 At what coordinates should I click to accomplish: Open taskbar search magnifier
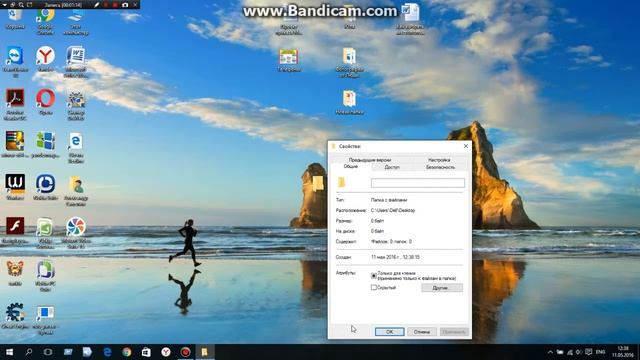(29, 352)
